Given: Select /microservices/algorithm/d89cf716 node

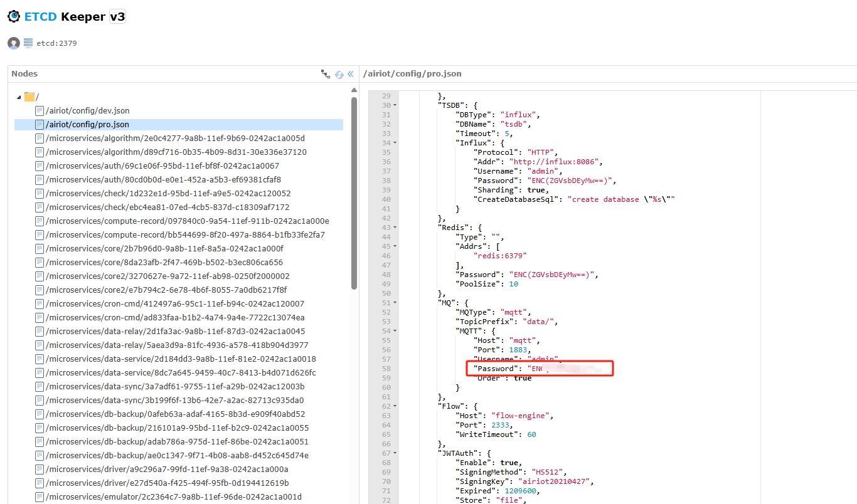Looking at the screenshot, I should pos(176,152).
